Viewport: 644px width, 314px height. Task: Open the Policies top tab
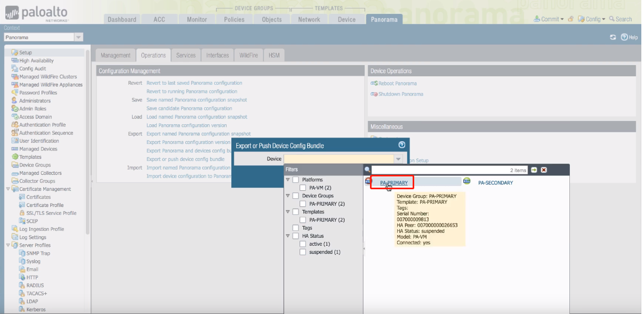coord(234,19)
